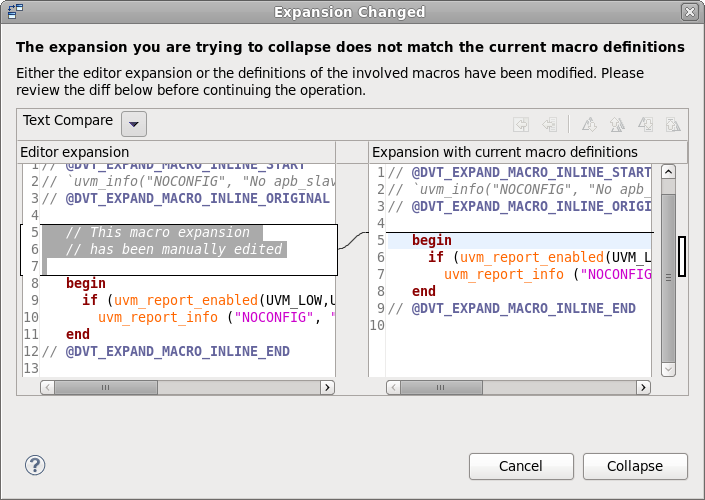Viewport: 705px width, 500px height.
Task: Click right pane vertical scrollbar down arrow
Action: (669, 369)
